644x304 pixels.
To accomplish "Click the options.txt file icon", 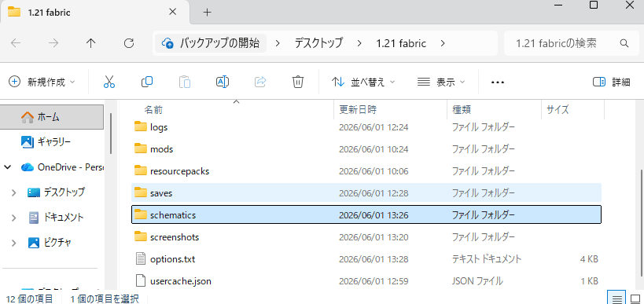I will (141, 259).
